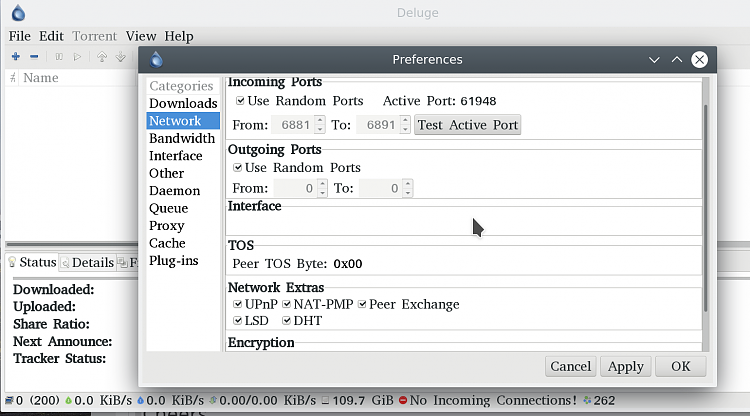Click the incoming From port spinner arrows

[320, 125]
